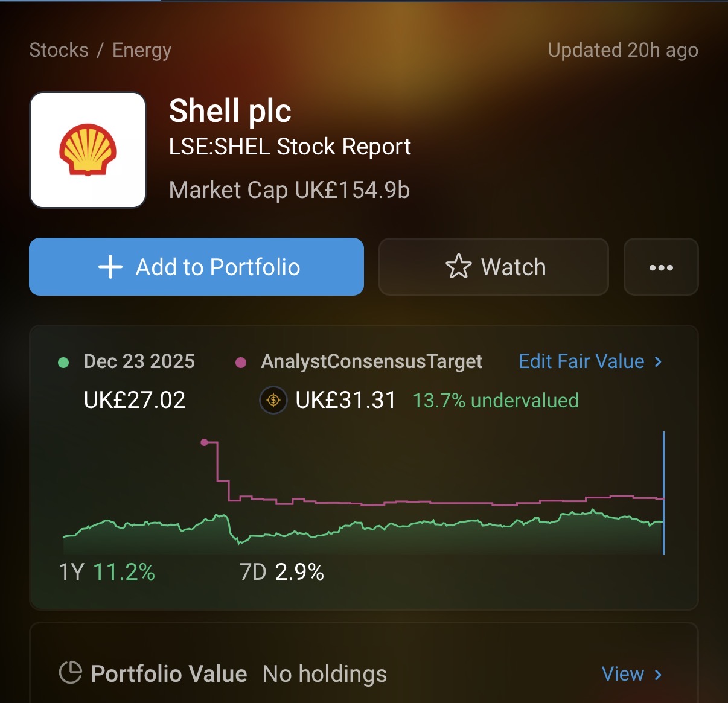Viewport: 728px width, 703px height.
Task: Select the 7D 2.9% return period
Action: pos(282,572)
